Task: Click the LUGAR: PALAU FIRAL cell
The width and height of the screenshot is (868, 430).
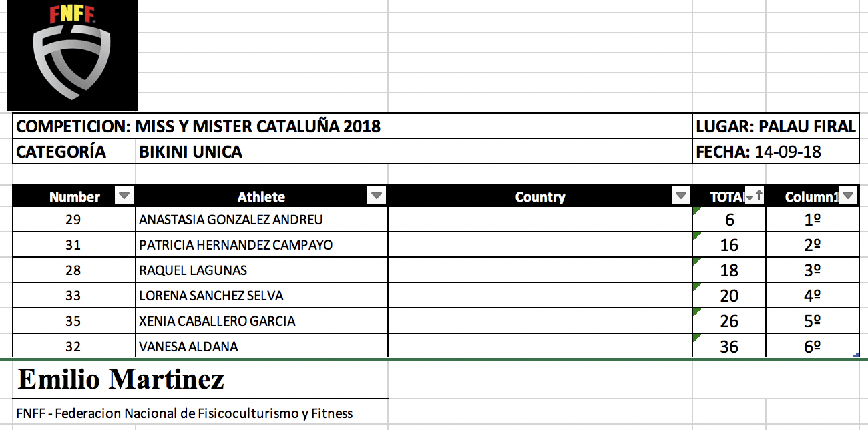Action: pos(775,126)
